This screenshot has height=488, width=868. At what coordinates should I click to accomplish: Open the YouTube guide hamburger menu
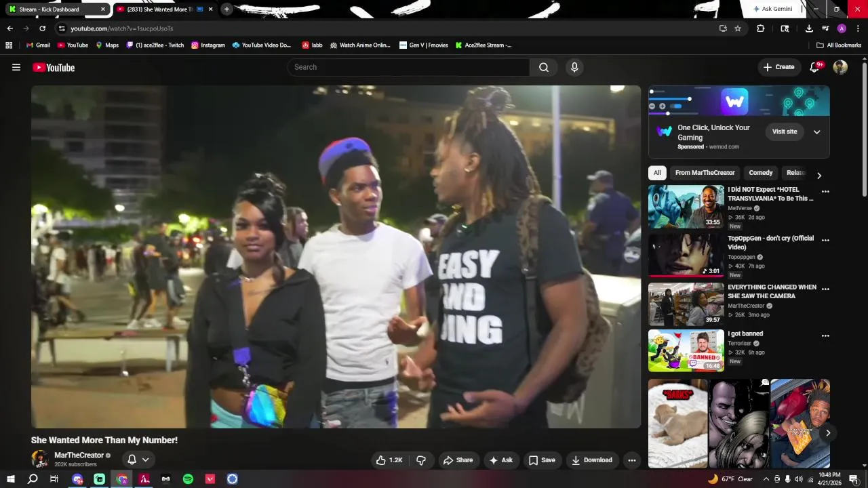pos(16,67)
